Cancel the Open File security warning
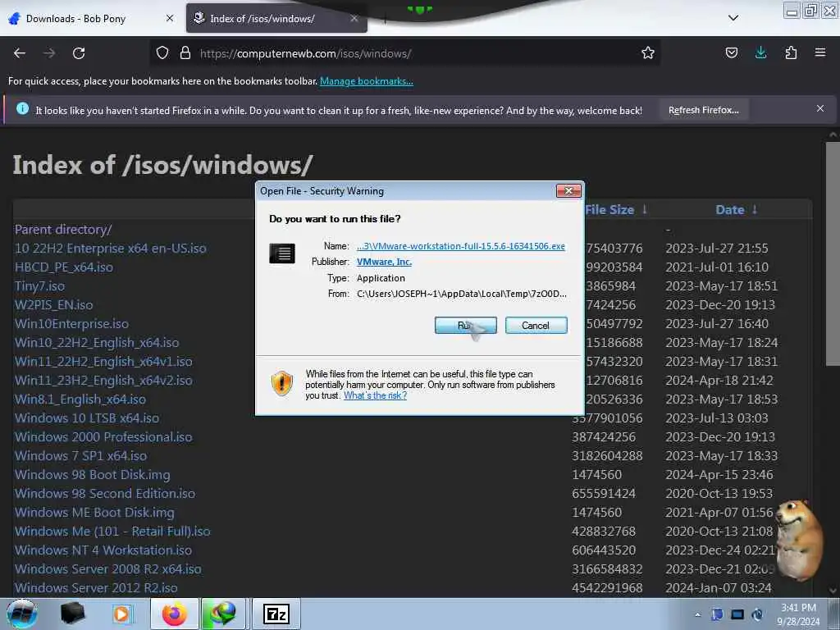 (536, 325)
